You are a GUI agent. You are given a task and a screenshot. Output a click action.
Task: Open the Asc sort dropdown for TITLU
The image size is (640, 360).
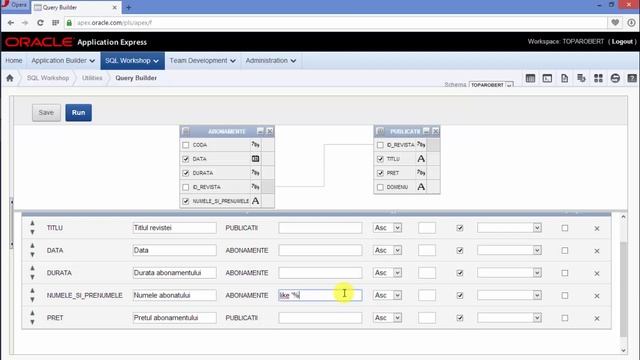tap(387, 228)
